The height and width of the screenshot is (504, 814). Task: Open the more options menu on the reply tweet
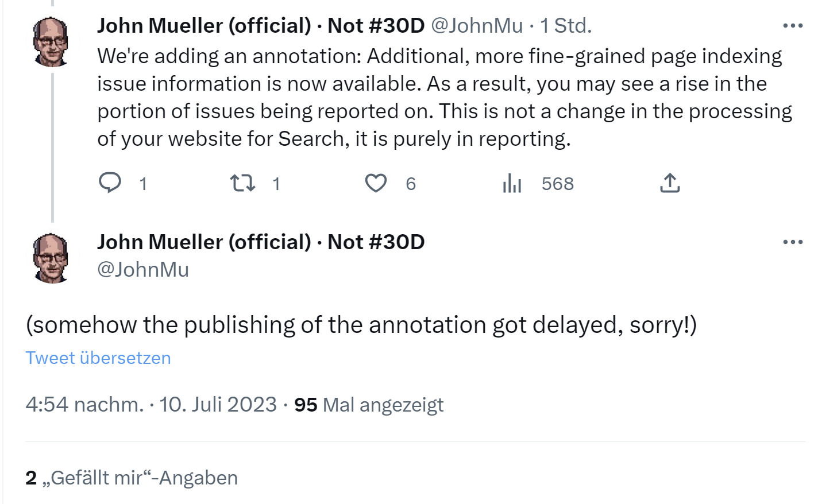(x=793, y=242)
